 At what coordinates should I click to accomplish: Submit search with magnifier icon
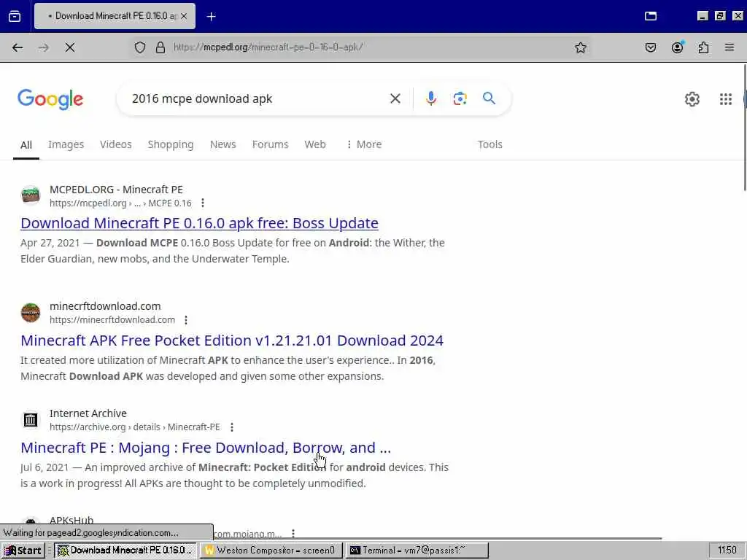[x=489, y=98]
